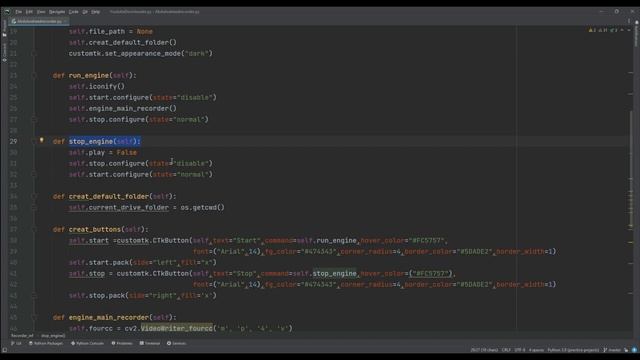
Task: Open the Help menu
Action: tap(96, 12)
